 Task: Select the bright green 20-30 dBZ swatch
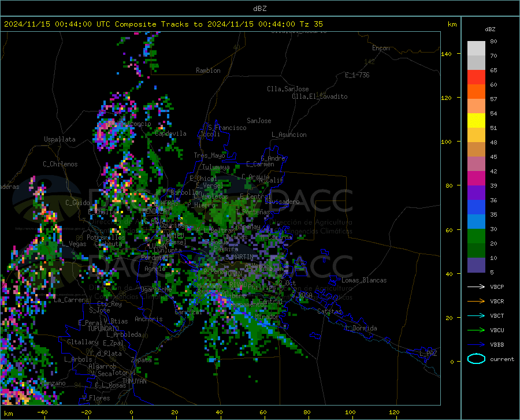pos(476,236)
